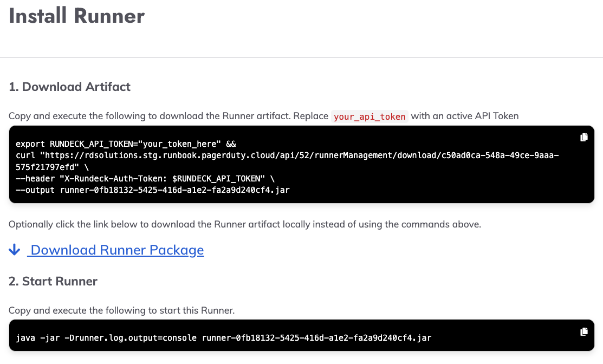Click 'Copy and execute the following to download' sentence
Screen dimensions: 603x364
pyautogui.click(x=263, y=116)
